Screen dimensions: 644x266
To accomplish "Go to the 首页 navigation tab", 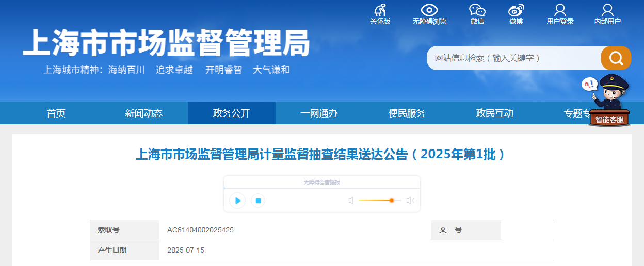I will (x=56, y=113).
